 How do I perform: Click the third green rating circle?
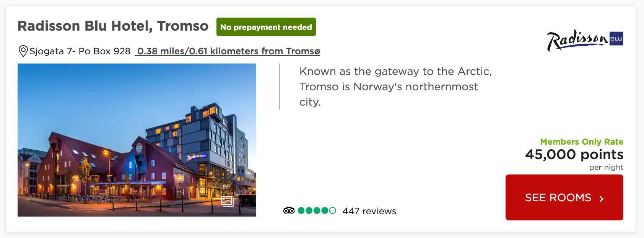(317, 210)
